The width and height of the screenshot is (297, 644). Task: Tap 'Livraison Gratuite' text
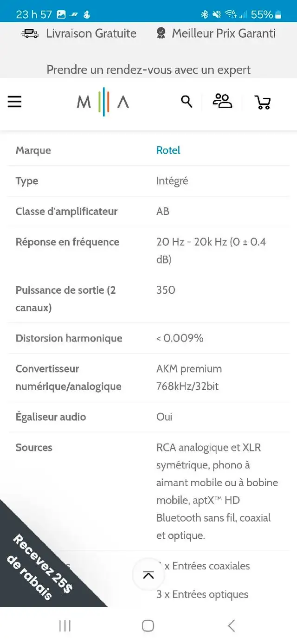pos(91,33)
